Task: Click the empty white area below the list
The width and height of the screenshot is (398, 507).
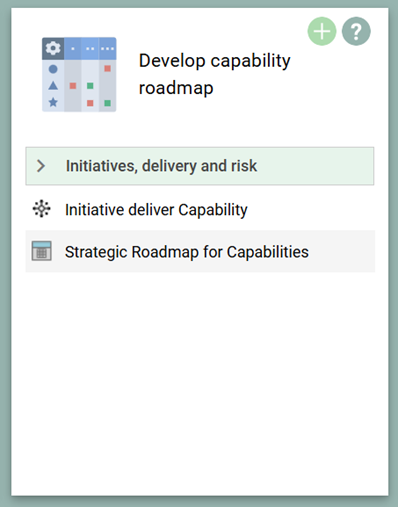Action: [200, 383]
